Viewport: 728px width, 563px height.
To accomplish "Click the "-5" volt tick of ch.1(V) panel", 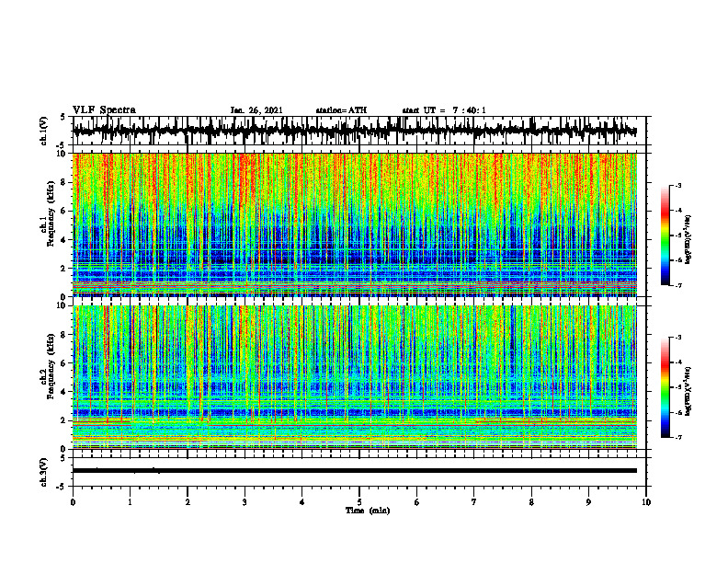I will [x=62, y=145].
